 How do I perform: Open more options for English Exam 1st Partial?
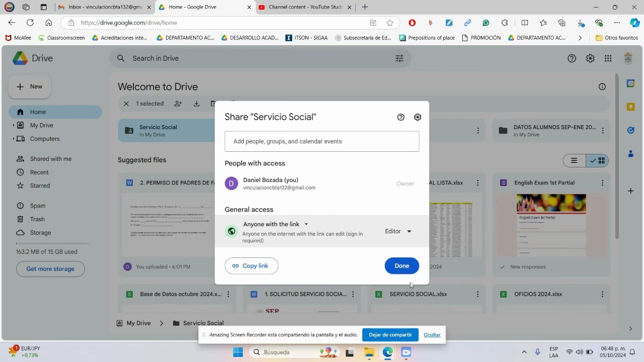click(x=602, y=183)
